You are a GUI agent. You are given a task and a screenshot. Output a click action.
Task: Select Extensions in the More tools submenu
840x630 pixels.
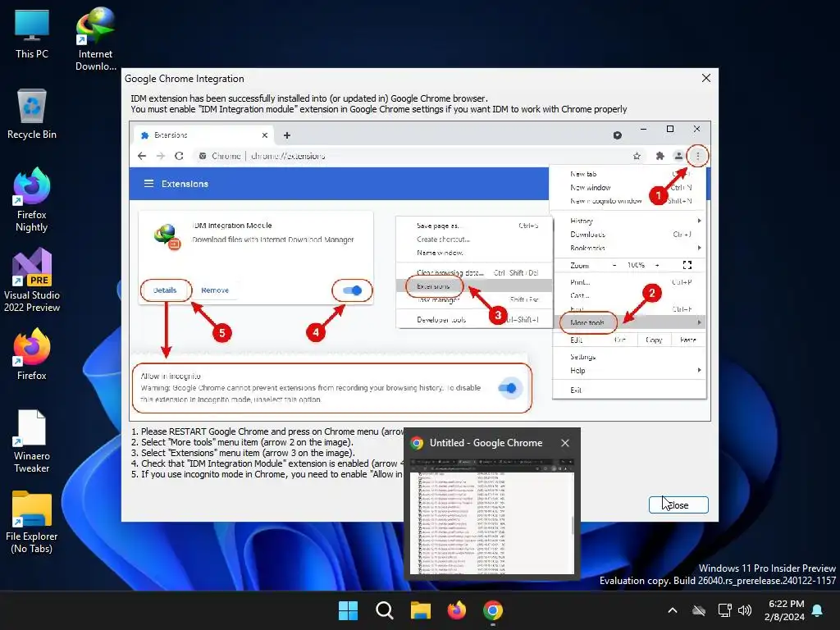473,286
